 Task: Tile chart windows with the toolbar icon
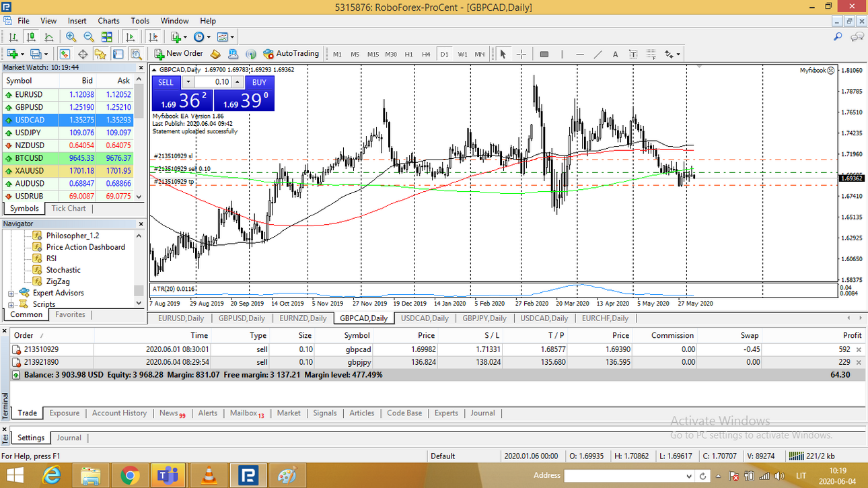point(107,37)
